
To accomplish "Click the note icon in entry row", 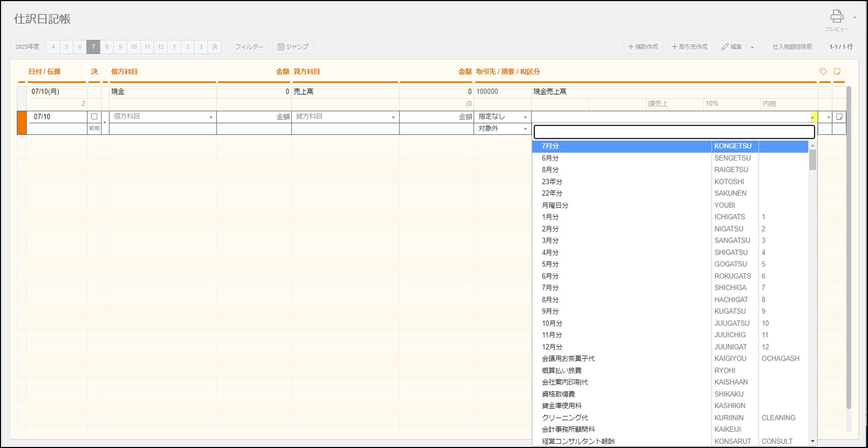I will click(x=839, y=117).
